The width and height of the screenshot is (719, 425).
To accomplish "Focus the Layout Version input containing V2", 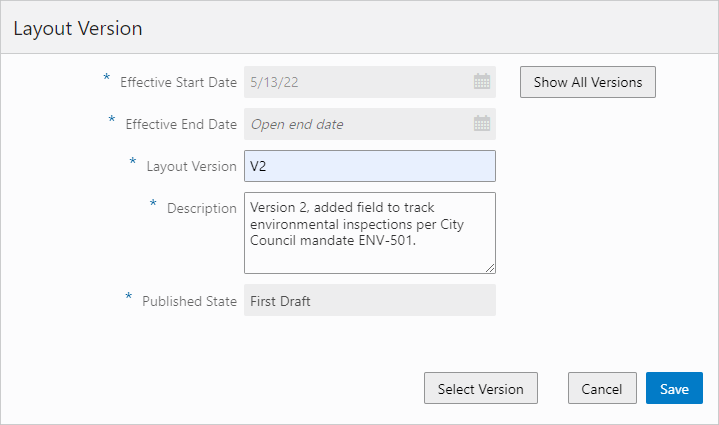I will click(369, 166).
